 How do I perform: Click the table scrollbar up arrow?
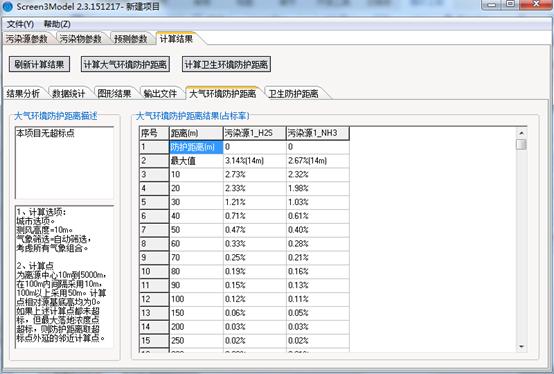521,133
